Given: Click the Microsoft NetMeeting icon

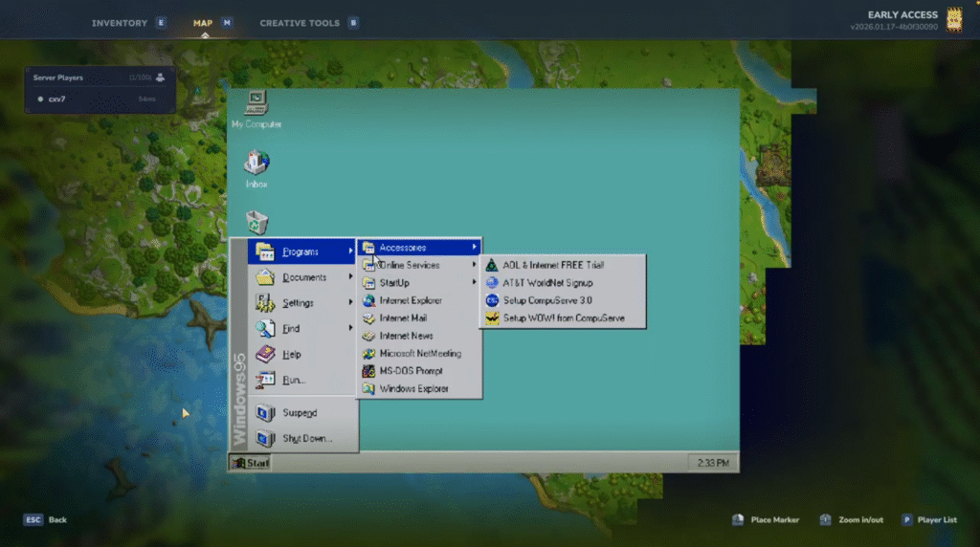Looking at the screenshot, I should click(x=368, y=354).
